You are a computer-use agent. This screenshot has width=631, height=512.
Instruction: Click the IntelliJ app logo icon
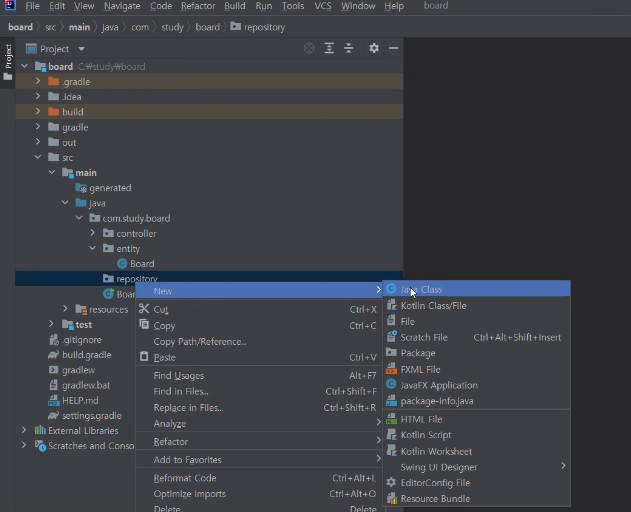[10, 5]
